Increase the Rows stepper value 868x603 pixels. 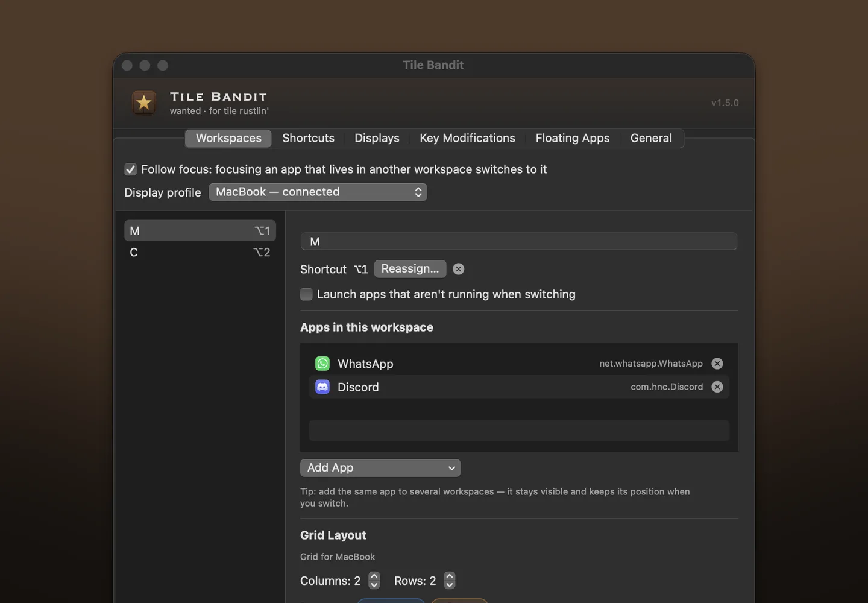[450, 576]
